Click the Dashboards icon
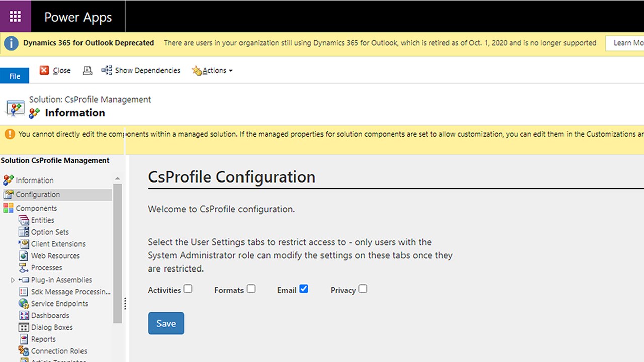644x362 pixels. 24,316
